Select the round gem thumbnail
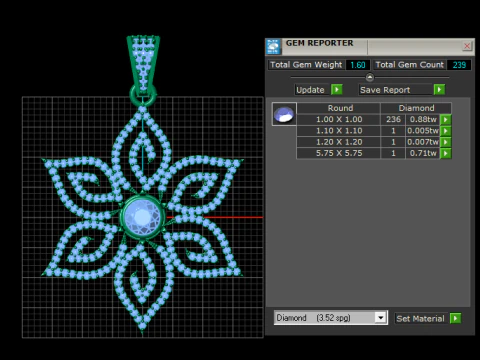 click(284, 114)
